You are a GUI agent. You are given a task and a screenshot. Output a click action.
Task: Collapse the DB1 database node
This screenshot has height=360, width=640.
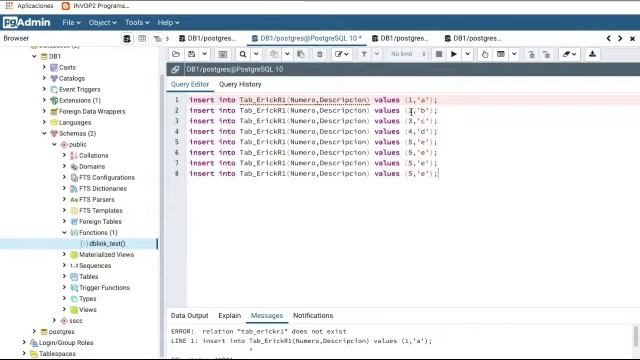(34, 56)
